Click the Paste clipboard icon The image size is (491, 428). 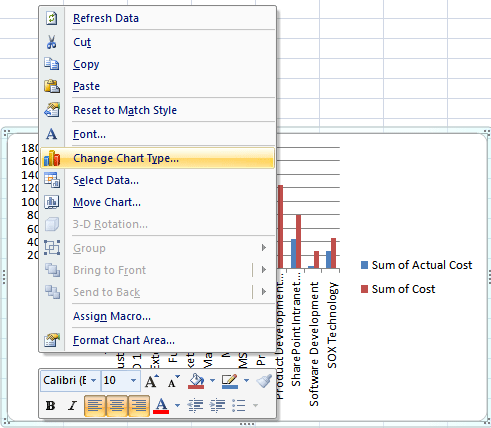click(x=52, y=86)
